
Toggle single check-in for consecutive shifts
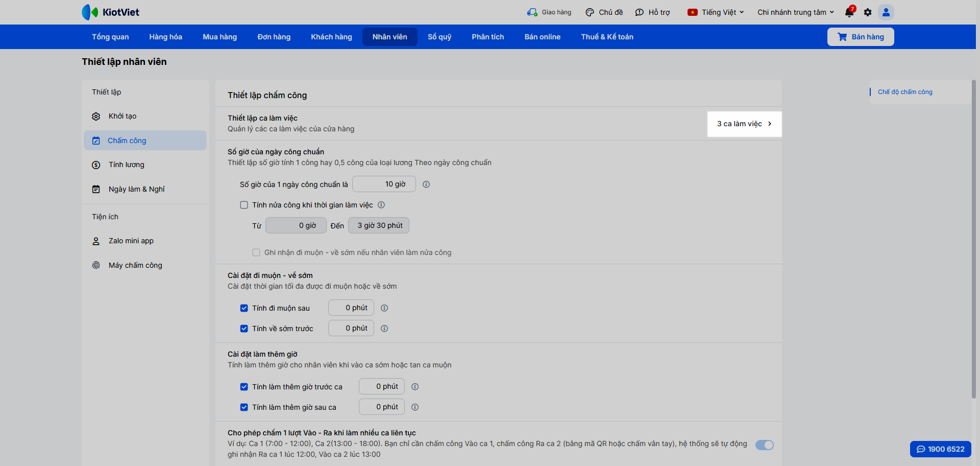[x=765, y=445]
